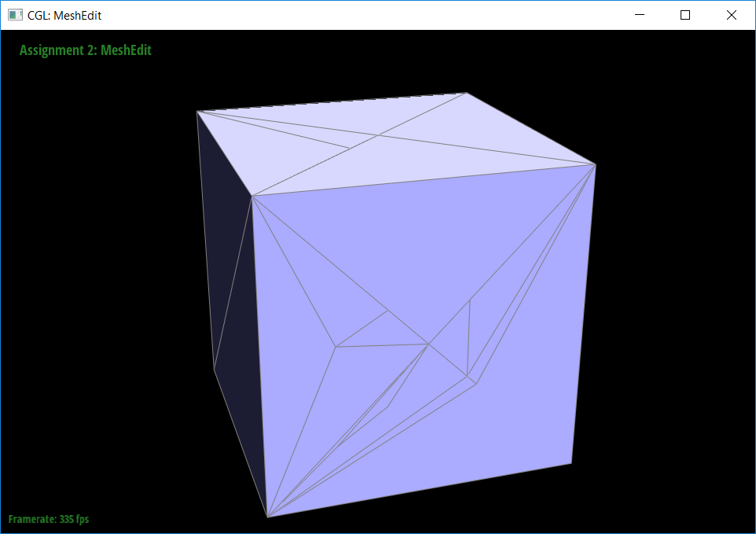The height and width of the screenshot is (534, 756).
Task: Click the 'Framerate: 335 fps' readout
Action: tap(49, 519)
